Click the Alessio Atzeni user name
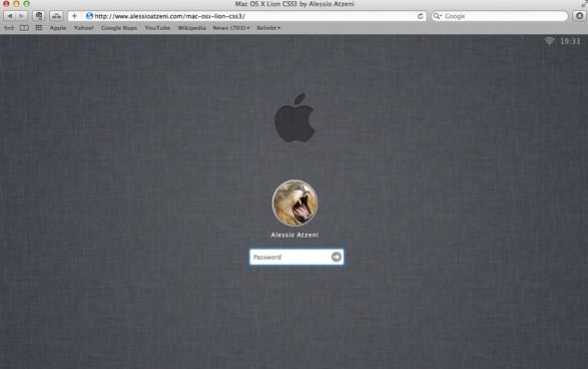 294,235
